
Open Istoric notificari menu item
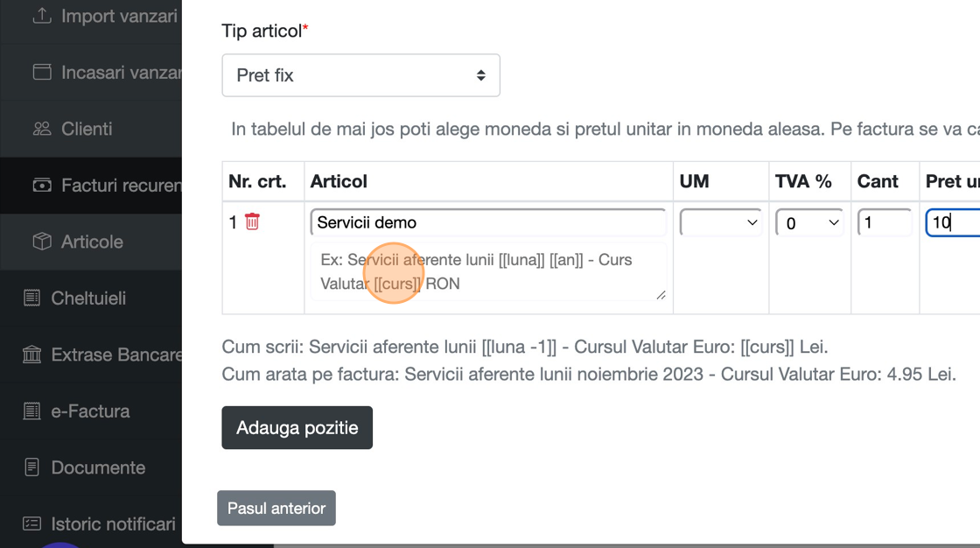click(113, 524)
